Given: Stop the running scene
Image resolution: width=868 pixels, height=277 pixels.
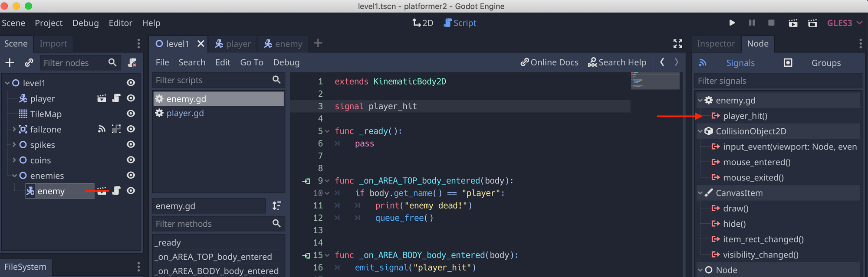Looking at the screenshot, I should [x=771, y=23].
